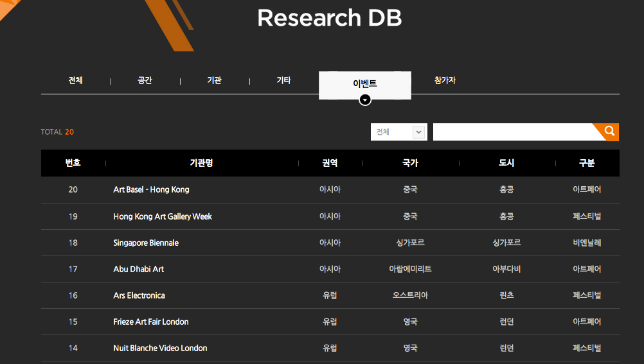Click the orange search magnifier button
This screenshot has height=364, width=644.
click(609, 132)
